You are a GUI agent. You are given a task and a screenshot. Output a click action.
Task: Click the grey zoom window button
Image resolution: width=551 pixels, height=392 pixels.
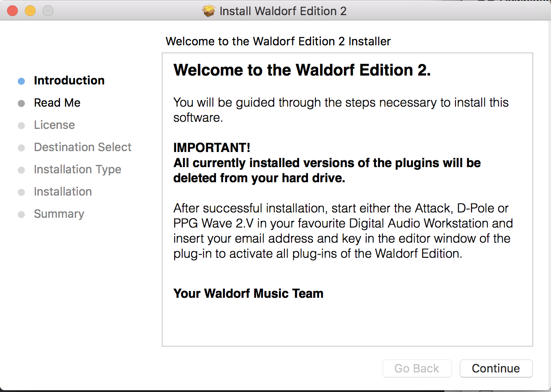(48, 11)
